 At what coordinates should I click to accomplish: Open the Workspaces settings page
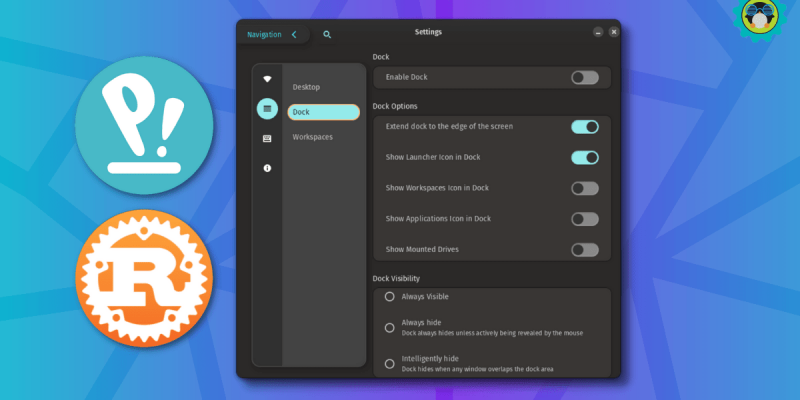click(x=313, y=137)
